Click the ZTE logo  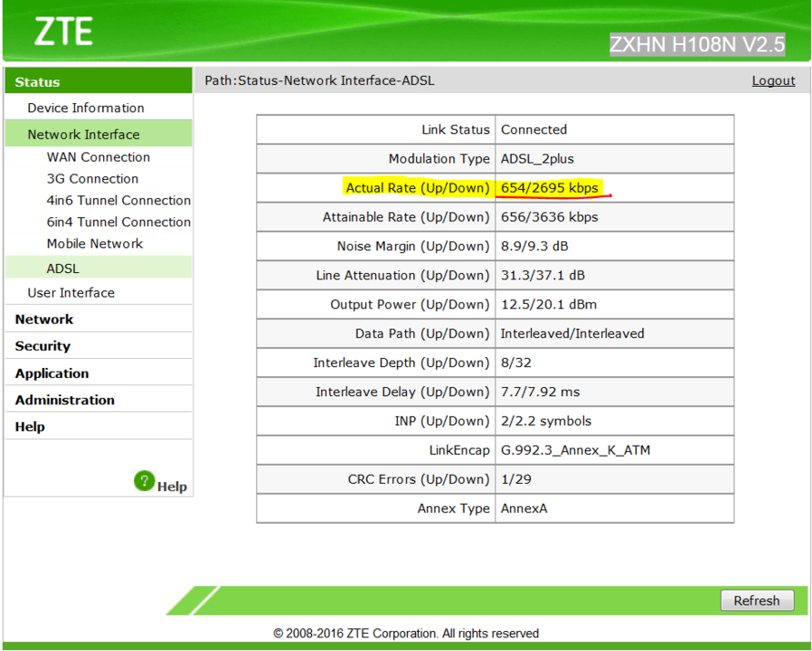[x=63, y=31]
